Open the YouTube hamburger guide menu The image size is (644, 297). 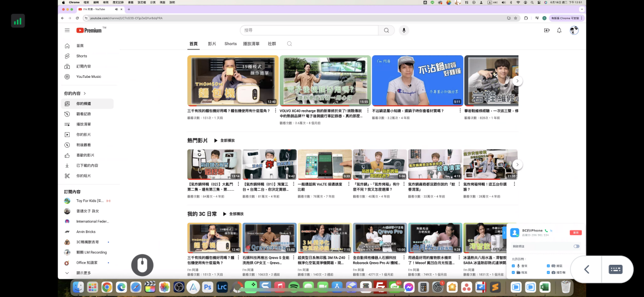coord(67,31)
